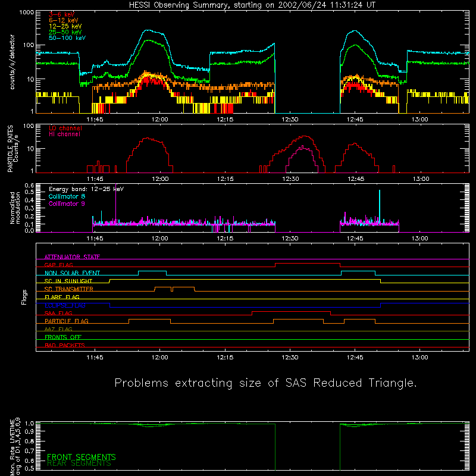Click '12:30' under the Flags panel
Screen dimensions: 476x476
(x=290, y=358)
